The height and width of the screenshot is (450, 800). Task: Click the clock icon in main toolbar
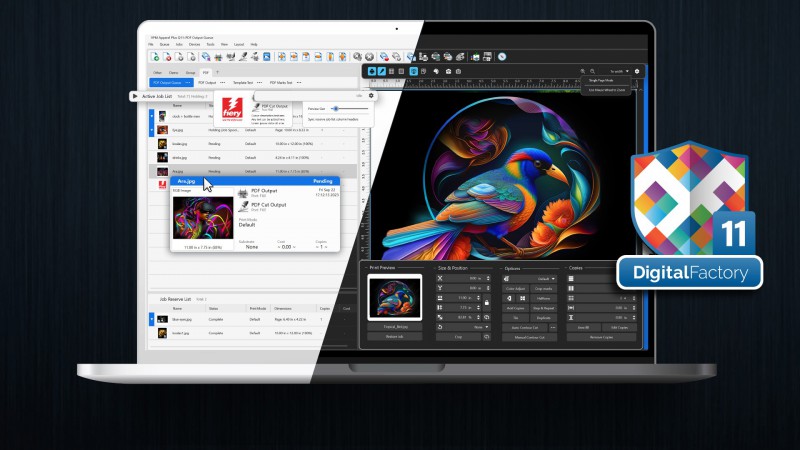click(x=501, y=56)
